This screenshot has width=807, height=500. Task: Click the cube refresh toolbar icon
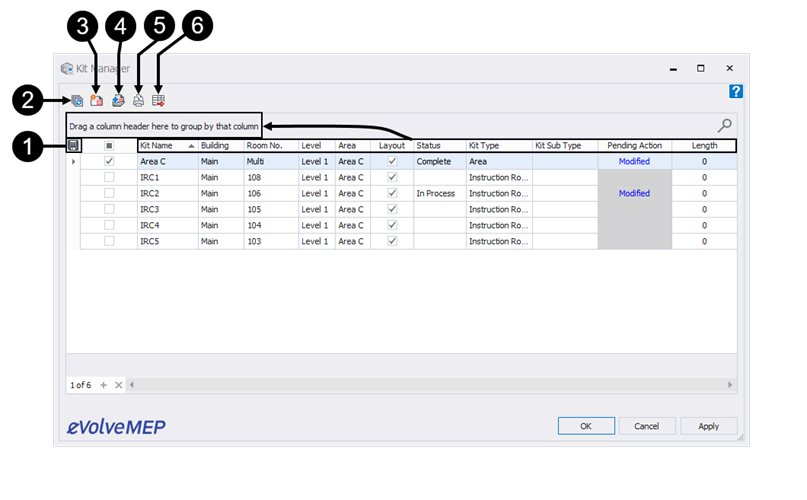click(x=77, y=100)
